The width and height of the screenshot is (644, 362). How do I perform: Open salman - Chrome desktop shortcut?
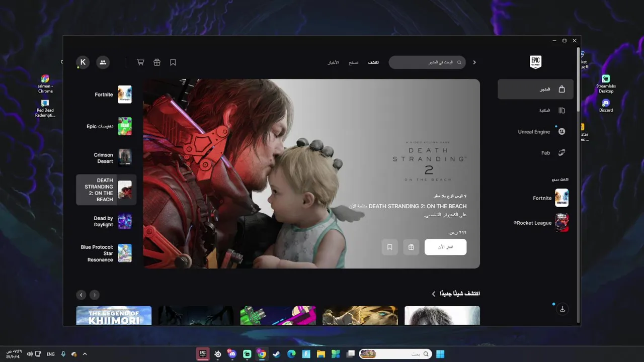45,83
